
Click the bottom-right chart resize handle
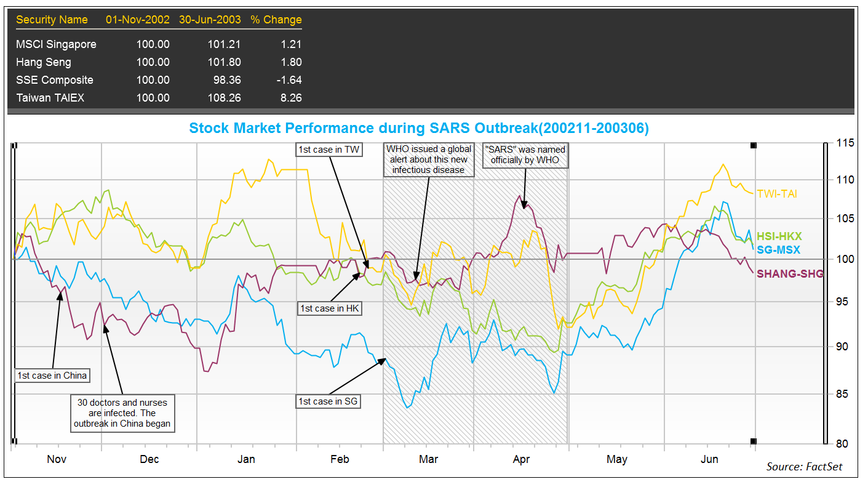tap(754, 441)
